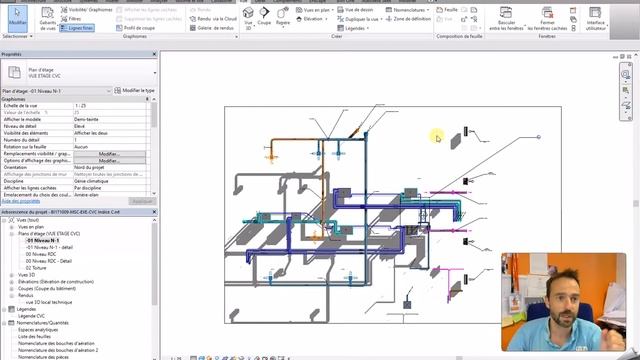Image resolution: width=640 pixels, height=360 pixels.
Task: Collapse the Légendes tree node
Action: pos(4,309)
